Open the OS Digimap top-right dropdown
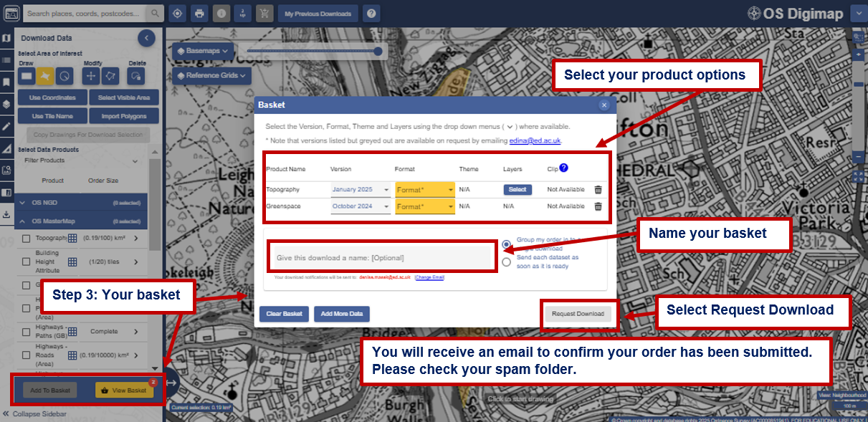The width and height of the screenshot is (868, 422). coord(859,13)
